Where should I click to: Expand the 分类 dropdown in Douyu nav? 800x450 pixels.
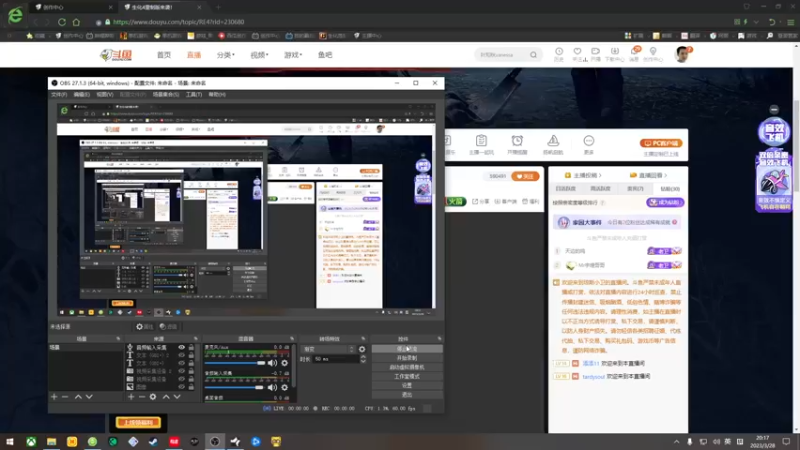click(x=226, y=55)
